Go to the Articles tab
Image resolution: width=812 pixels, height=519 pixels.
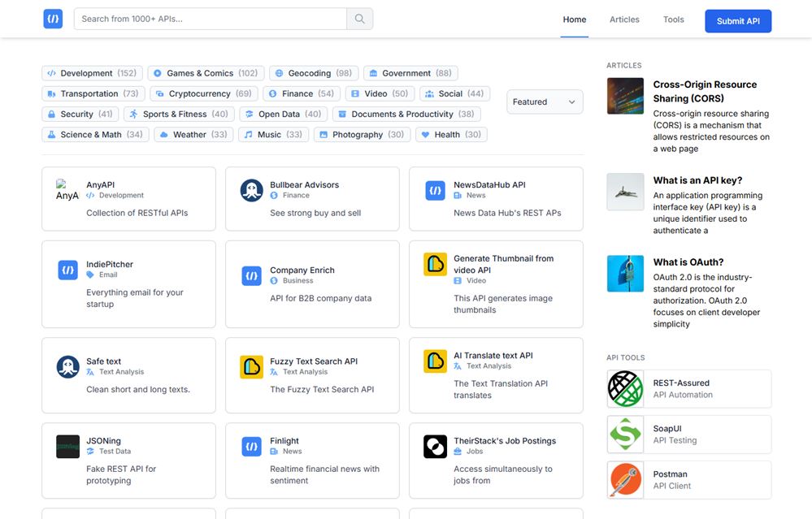(x=624, y=19)
